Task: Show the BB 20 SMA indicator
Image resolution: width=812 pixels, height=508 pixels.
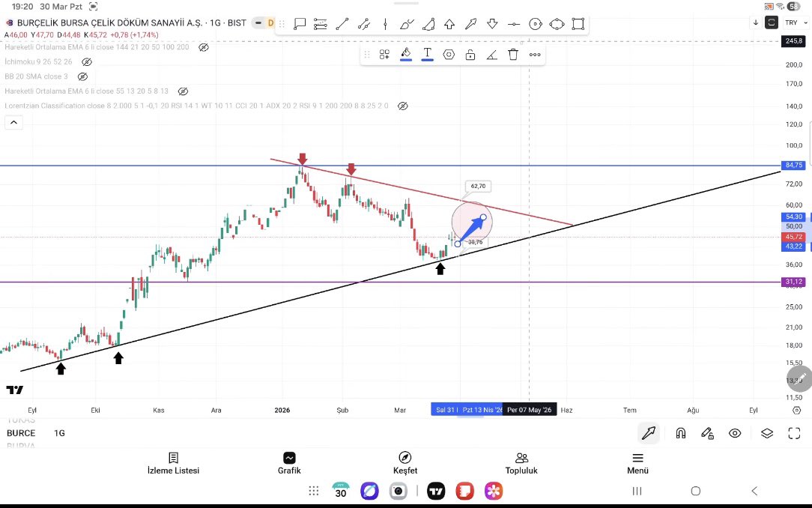Action: [x=82, y=76]
